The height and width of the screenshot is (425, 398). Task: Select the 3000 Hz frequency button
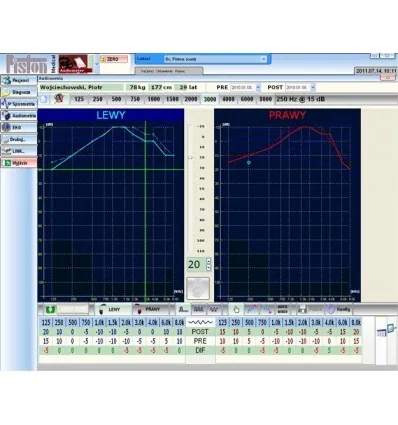pyautogui.click(x=210, y=99)
